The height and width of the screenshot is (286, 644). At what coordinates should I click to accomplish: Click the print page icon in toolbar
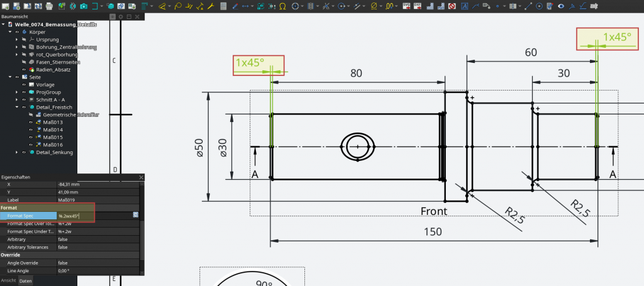pos(50,6)
